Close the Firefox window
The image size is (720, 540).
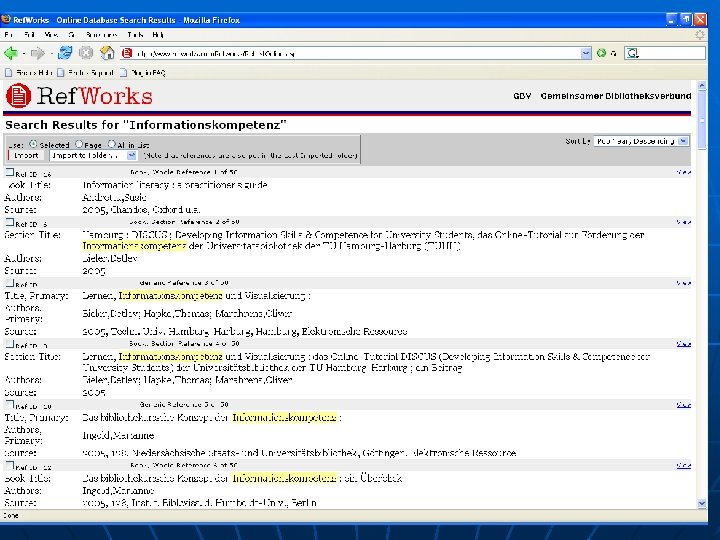[x=700, y=19]
